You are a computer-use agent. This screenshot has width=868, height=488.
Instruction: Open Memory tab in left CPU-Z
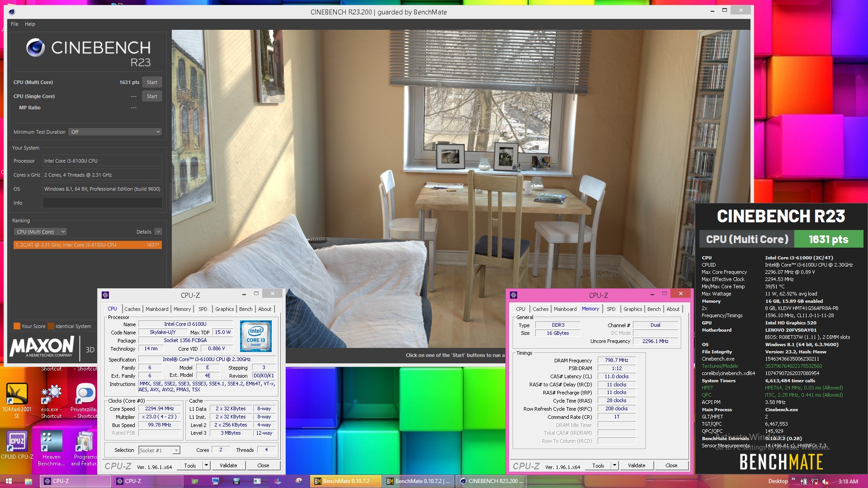tap(182, 309)
